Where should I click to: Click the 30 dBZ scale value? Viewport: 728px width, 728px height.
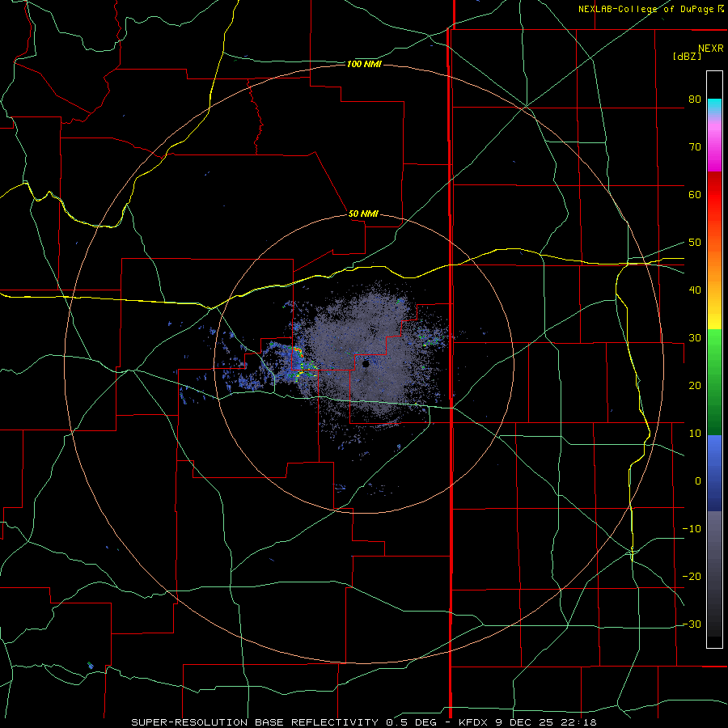(x=695, y=337)
